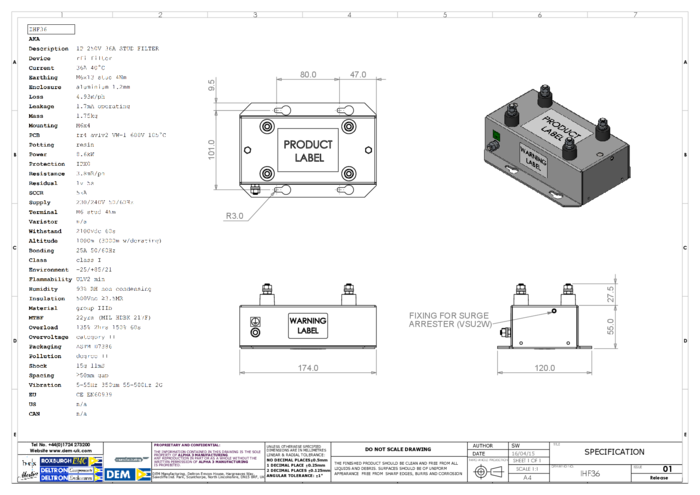Viewport: 700px width, 495px height.
Task: Click the '1.7mA operating' value
Action: (103, 106)
